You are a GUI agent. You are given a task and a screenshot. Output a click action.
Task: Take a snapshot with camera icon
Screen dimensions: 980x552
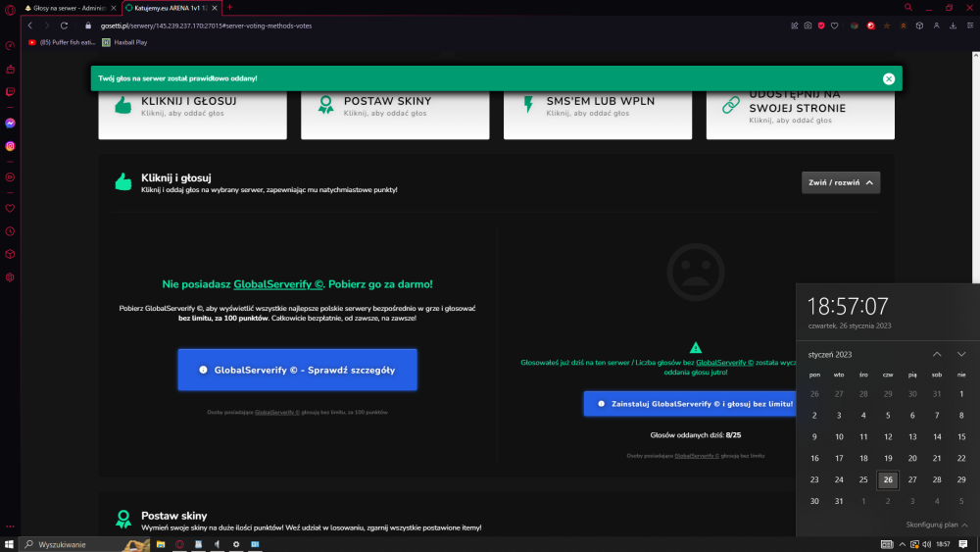pos(808,25)
